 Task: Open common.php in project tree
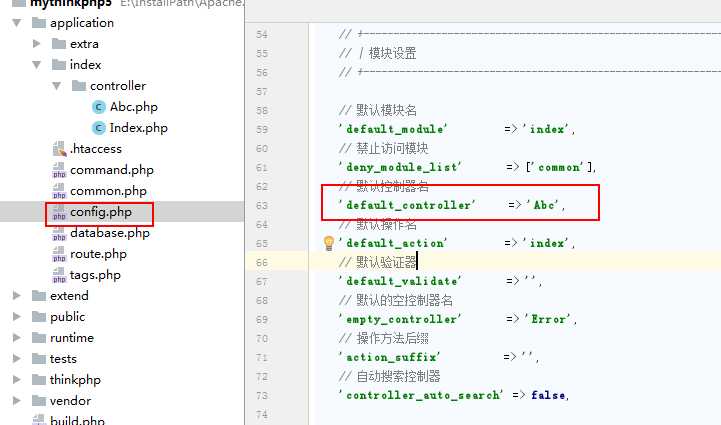click(109, 191)
